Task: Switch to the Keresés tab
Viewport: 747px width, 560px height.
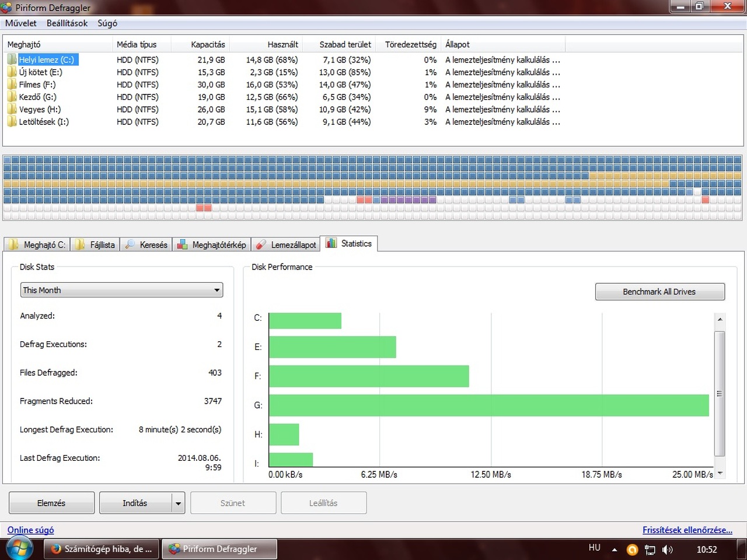Action: (x=146, y=245)
